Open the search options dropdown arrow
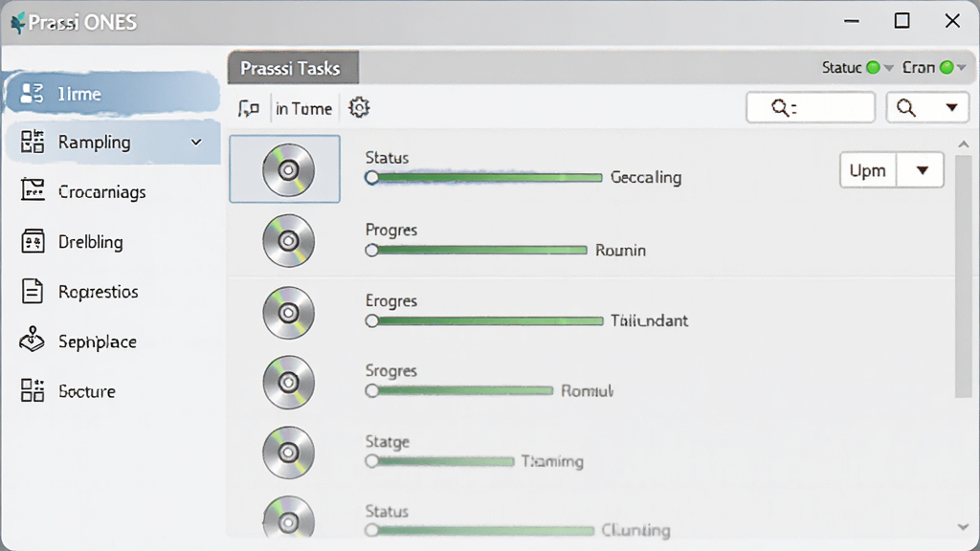 click(951, 108)
